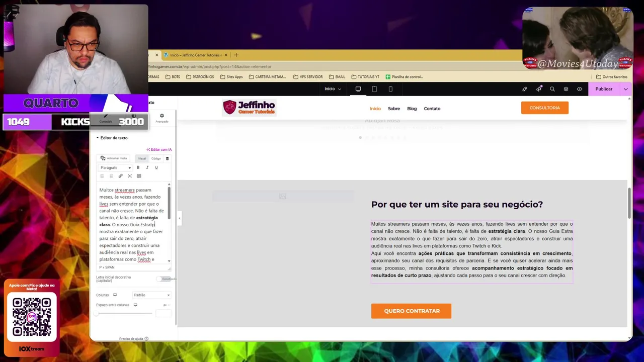Screen dimensions: 644x362
Task: Open Outros favoritos folder
Action: [x=612, y=77]
